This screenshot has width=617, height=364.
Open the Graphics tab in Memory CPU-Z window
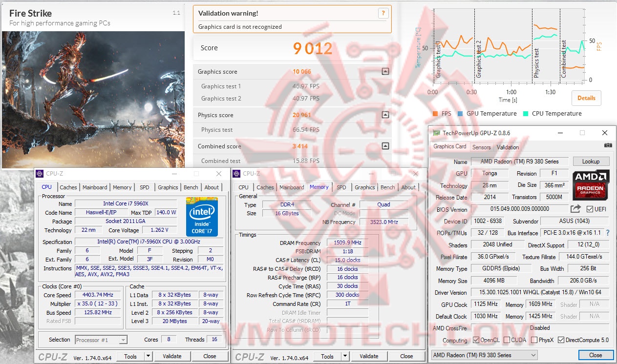pos(365,187)
